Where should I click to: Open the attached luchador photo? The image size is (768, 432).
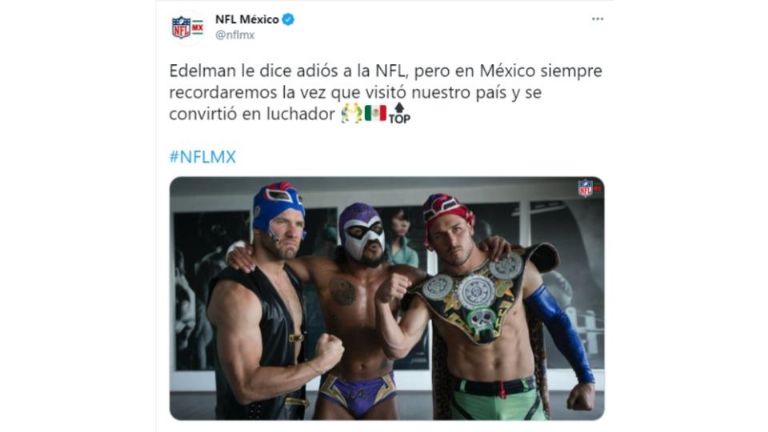point(387,298)
